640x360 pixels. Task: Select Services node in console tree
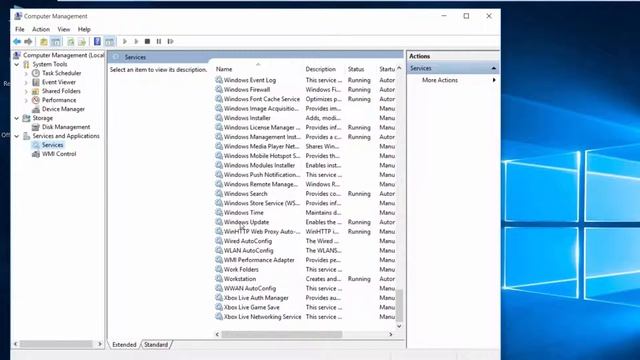click(x=52, y=145)
